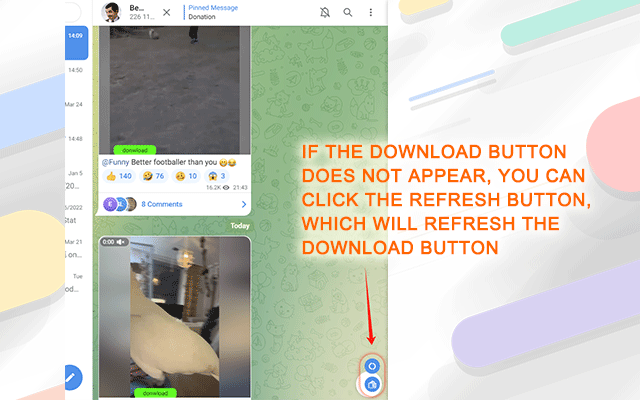Click the blue pencil compose button
Viewport: 640px width, 400px height.
(72, 377)
